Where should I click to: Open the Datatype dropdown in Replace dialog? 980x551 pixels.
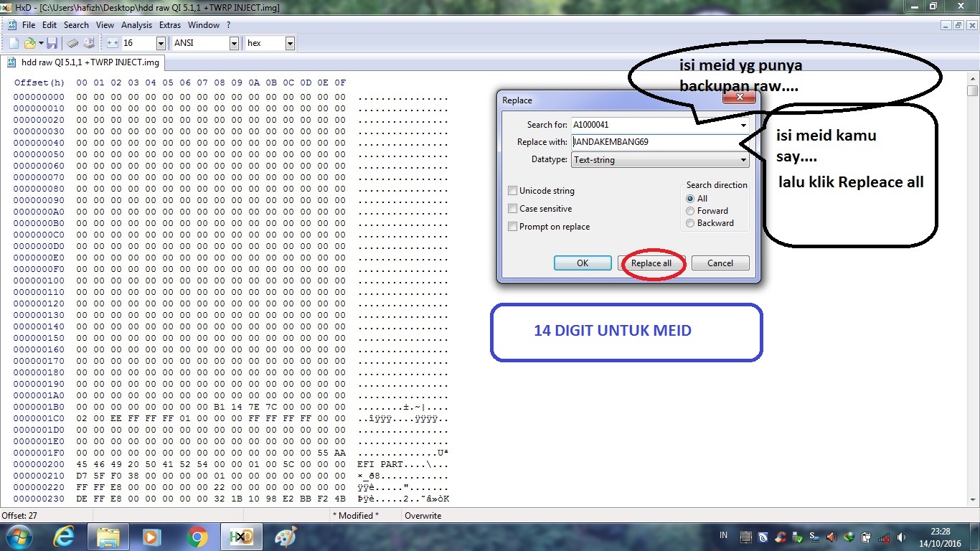(x=744, y=159)
